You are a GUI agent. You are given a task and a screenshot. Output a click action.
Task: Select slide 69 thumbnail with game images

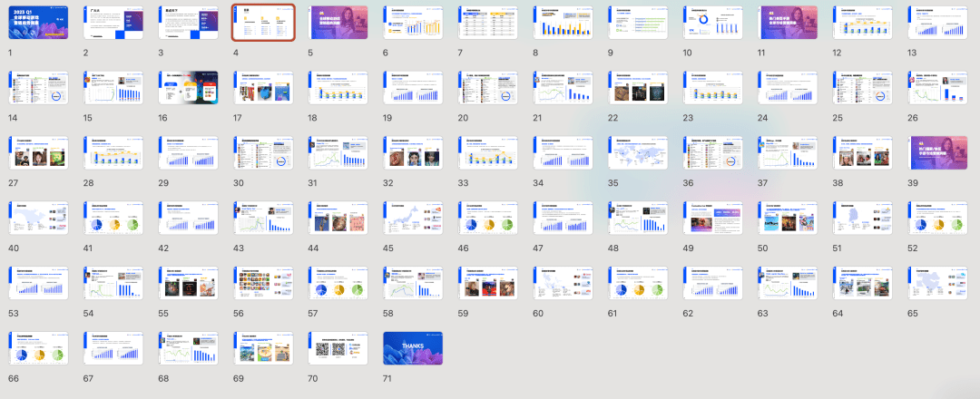(x=263, y=348)
